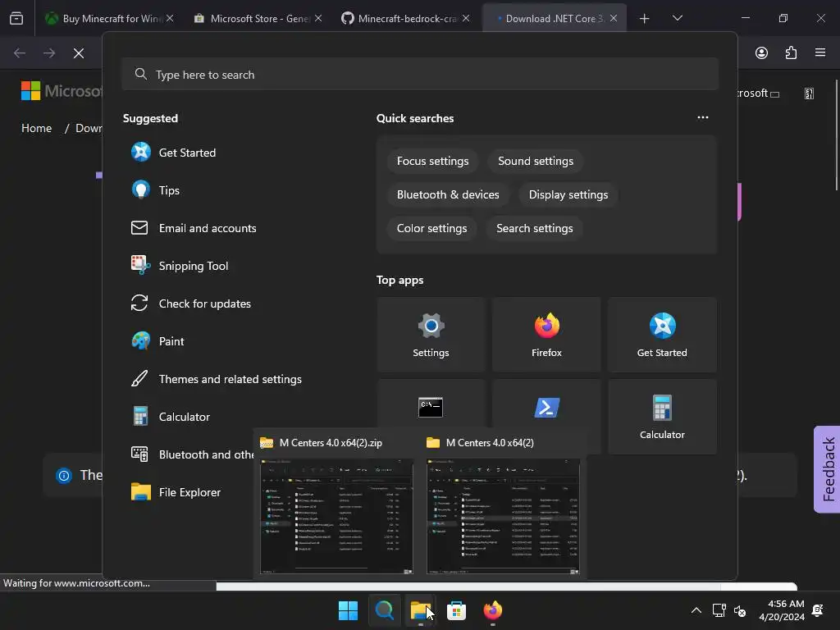Open the Feedback side tab
This screenshot has height=630, width=840.
(827, 469)
